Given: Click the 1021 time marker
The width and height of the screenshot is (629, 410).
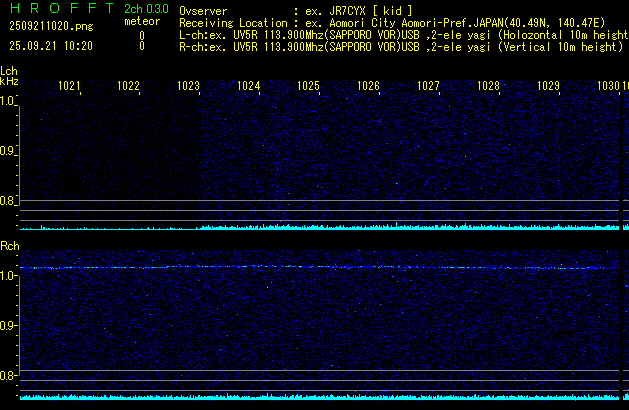Looking at the screenshot, I should [69, 87].
